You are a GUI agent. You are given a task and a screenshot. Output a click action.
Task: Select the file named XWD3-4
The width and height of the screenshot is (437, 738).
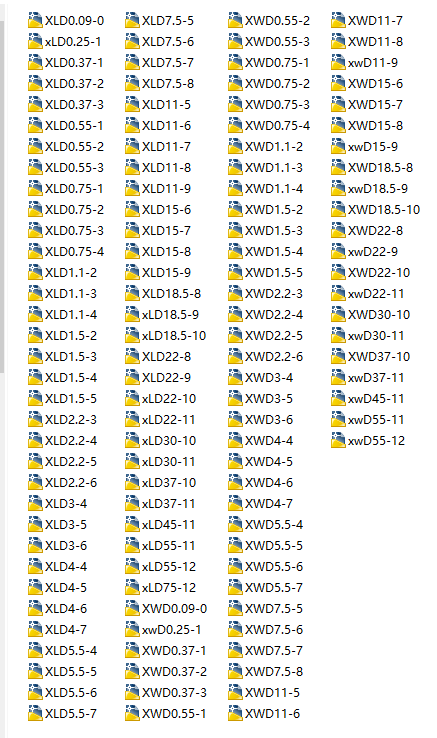269,377
